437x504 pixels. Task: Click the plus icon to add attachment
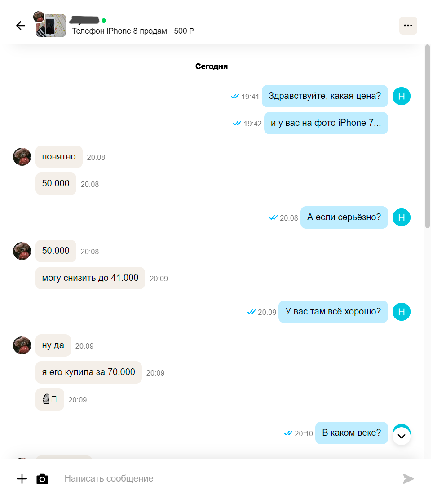[22, 478]
